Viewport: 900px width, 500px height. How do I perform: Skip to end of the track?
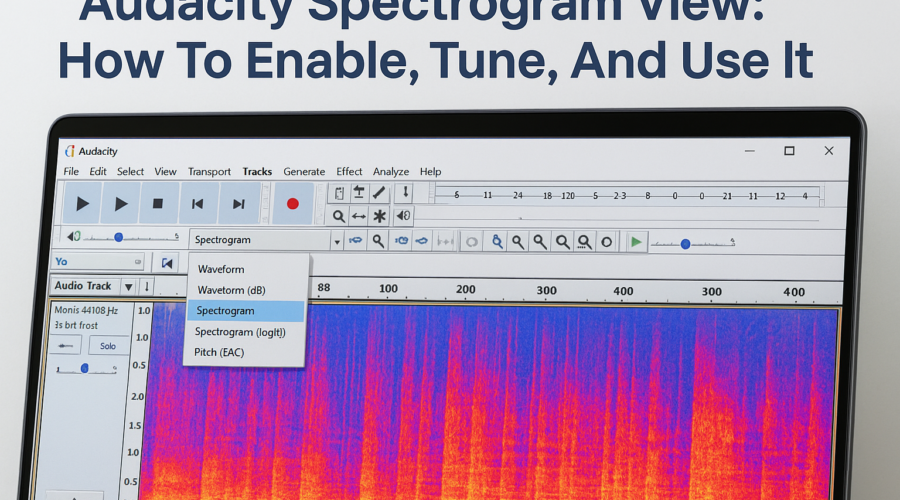(239, 203)
